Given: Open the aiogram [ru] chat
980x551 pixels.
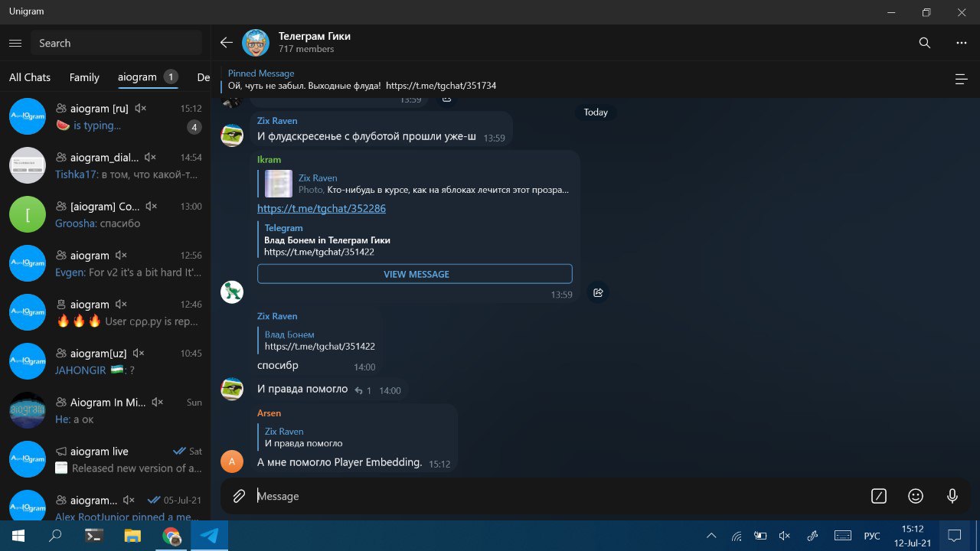Looking at the screenshot, I should tap(106, 116).
